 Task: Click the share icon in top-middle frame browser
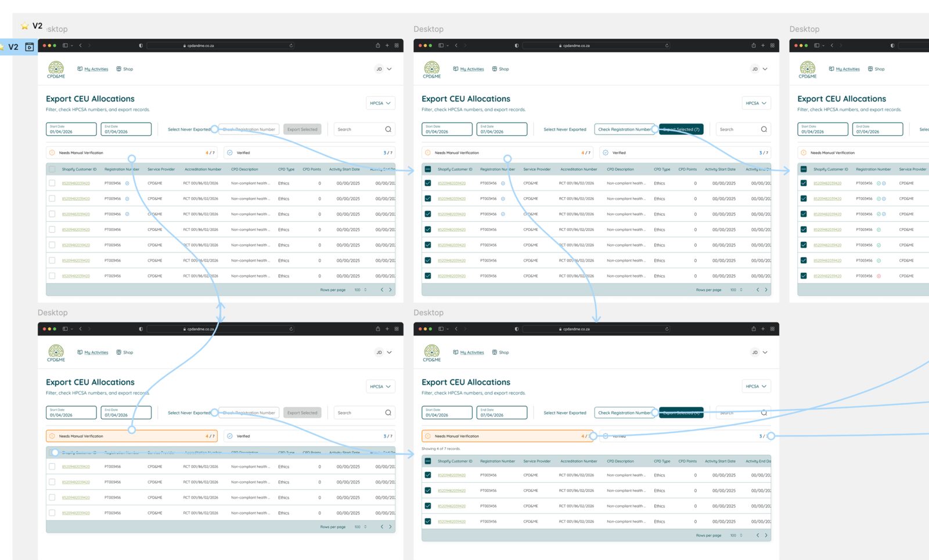[x=753, y=45]
